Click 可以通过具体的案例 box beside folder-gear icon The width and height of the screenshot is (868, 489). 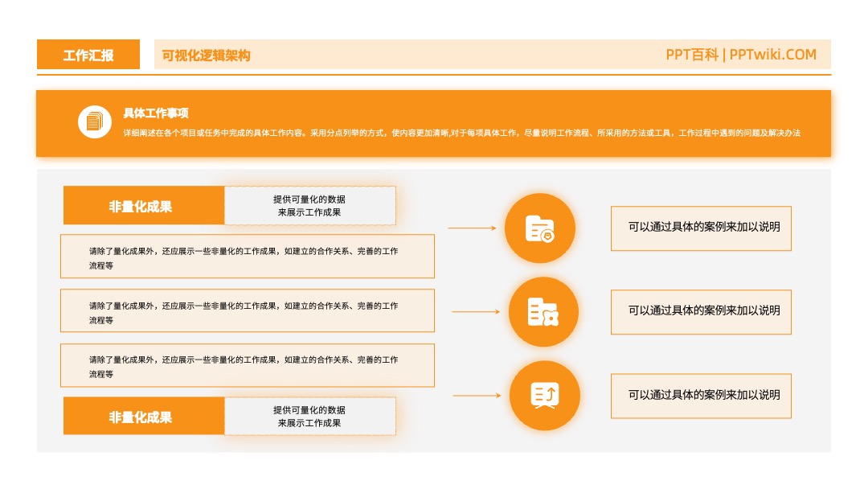click(x=701, y=312)
